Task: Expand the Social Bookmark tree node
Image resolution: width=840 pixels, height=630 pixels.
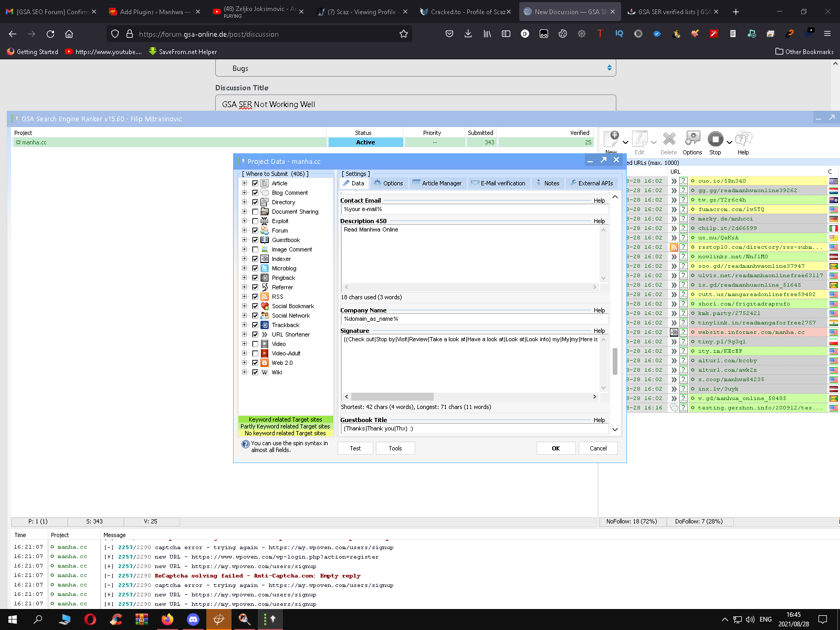Action: click(244, 306)
